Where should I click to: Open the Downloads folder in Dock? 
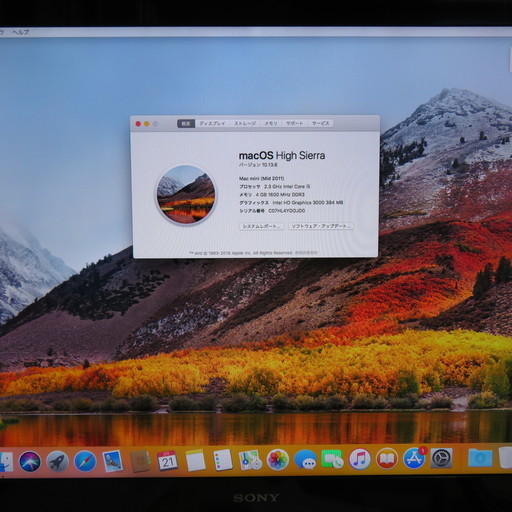[x=480, y=457]
